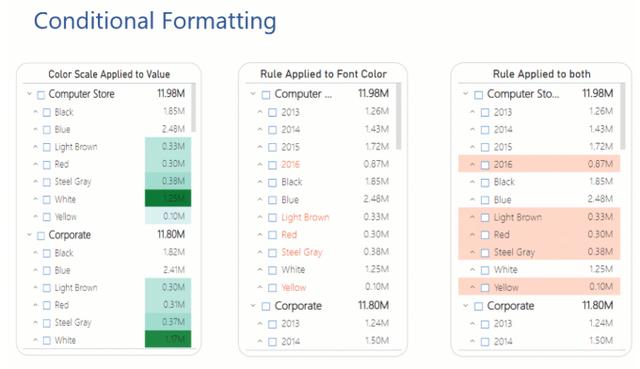The image size is (640, 369).
Task: Select 2014 under Corporate in Rule Applied to both
Action: pyautogui.click(x=539, y=341)
